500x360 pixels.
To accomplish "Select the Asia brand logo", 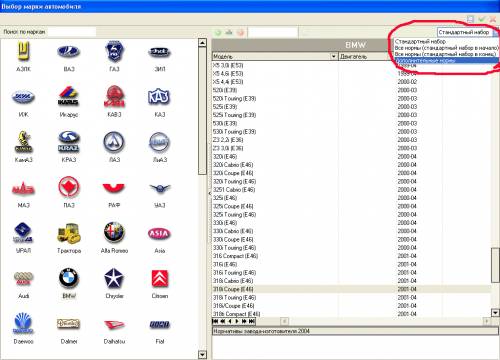I will coord(159,234).
